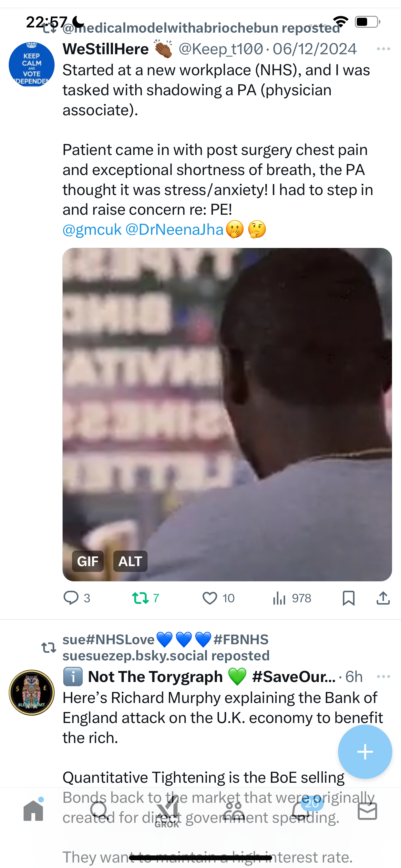Share the WeStillHere post
The image size is (401, 868).
pyautogui.click(x=383, y=598)
